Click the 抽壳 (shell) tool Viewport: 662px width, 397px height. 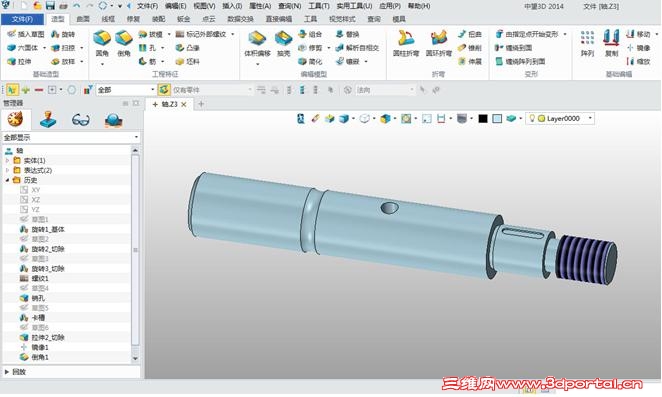tap(283, 44)
